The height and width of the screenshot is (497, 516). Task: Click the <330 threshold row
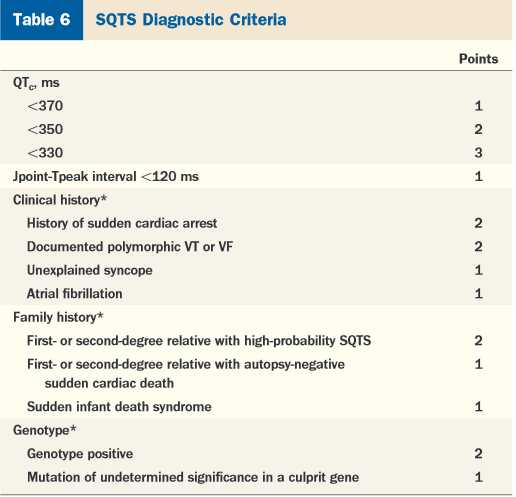tap(256, 153)
